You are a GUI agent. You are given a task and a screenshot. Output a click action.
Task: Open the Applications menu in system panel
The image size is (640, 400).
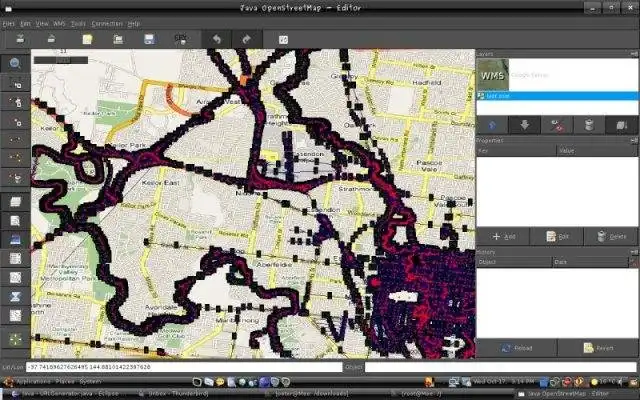click(x=32, y=381)
